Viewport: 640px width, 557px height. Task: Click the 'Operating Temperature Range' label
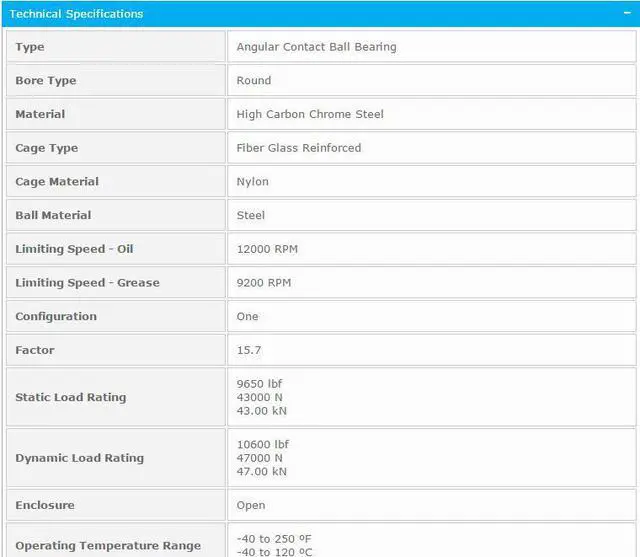pyautogui.click(x=108, y=546)
